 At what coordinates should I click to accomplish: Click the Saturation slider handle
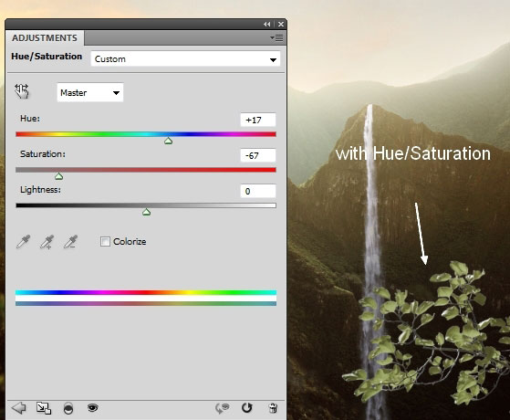(59, 176)
